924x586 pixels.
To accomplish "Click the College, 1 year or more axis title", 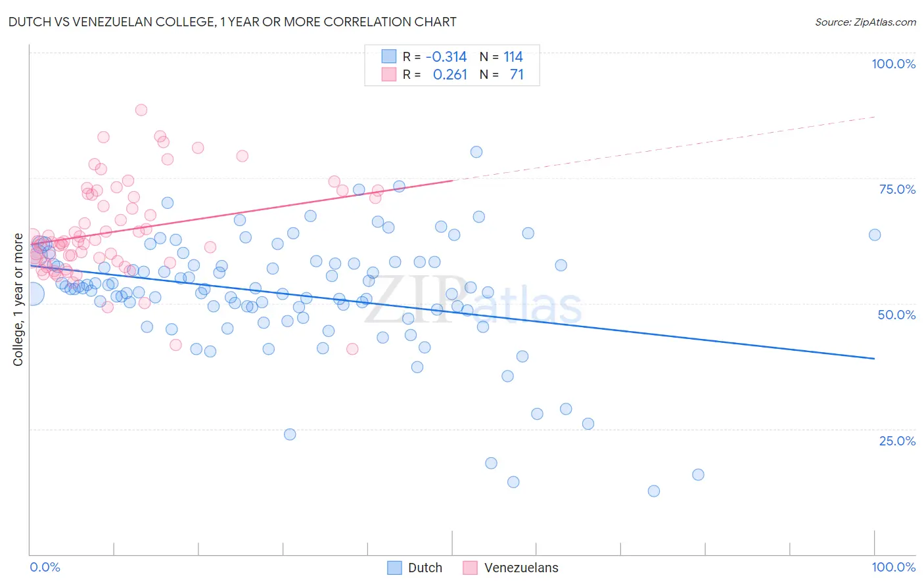I will [x=18, y=300].
